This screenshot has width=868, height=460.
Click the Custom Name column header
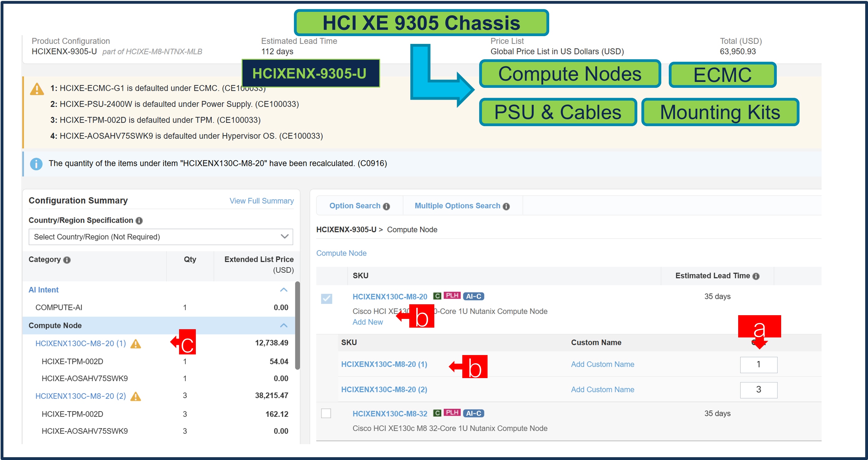pos(596,342)
